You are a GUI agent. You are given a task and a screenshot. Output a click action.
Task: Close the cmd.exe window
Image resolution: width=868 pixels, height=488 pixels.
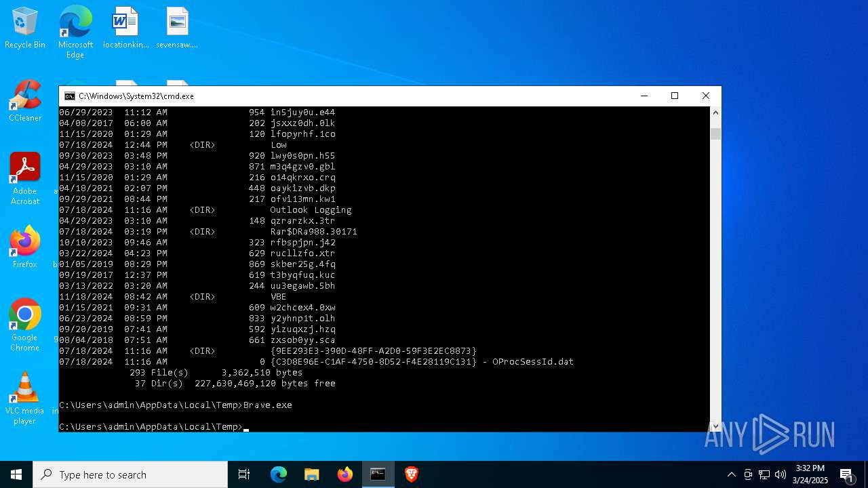[706, 96]
